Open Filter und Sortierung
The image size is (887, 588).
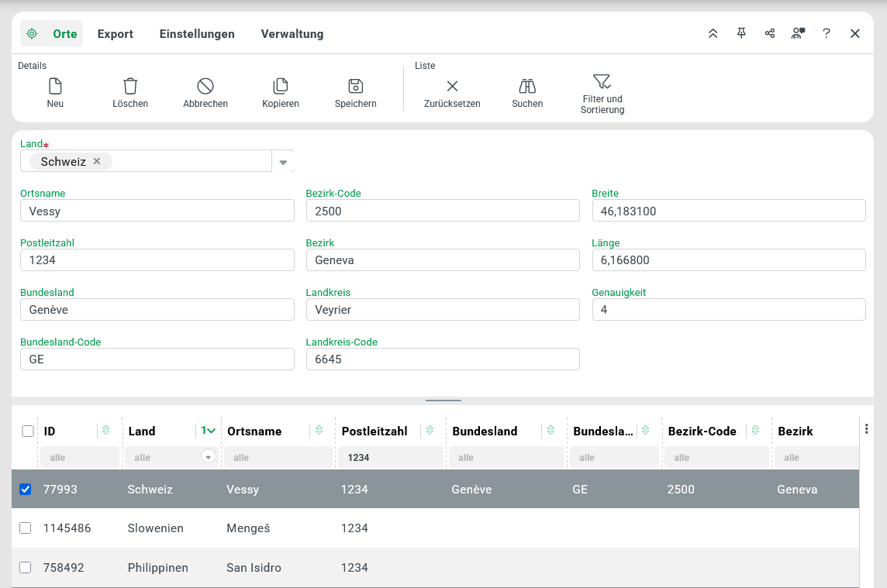click(602, 94)
